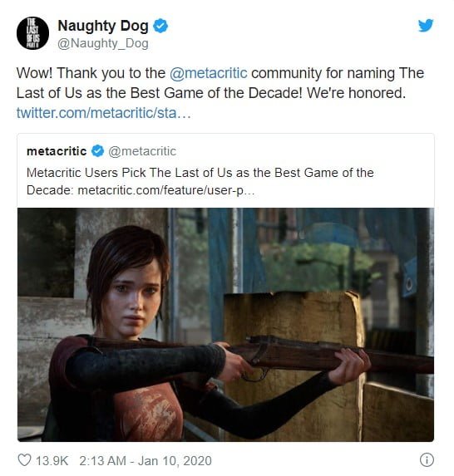Open the 2:13 AM - Jan 10, 2020 timestamp
The height and width of the screenshot is (476, 454).
[146, 460]
